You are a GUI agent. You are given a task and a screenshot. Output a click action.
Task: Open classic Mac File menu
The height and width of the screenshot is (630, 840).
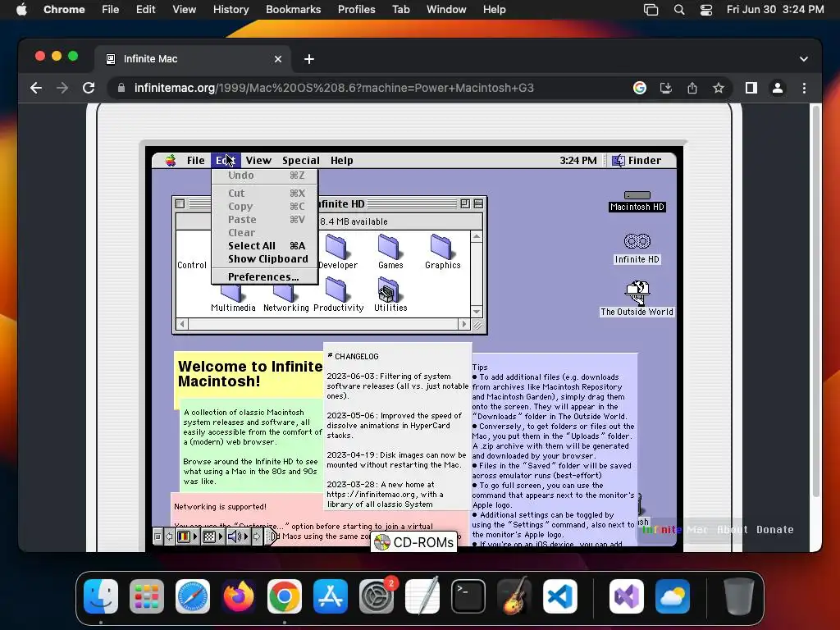click(195, 160)
